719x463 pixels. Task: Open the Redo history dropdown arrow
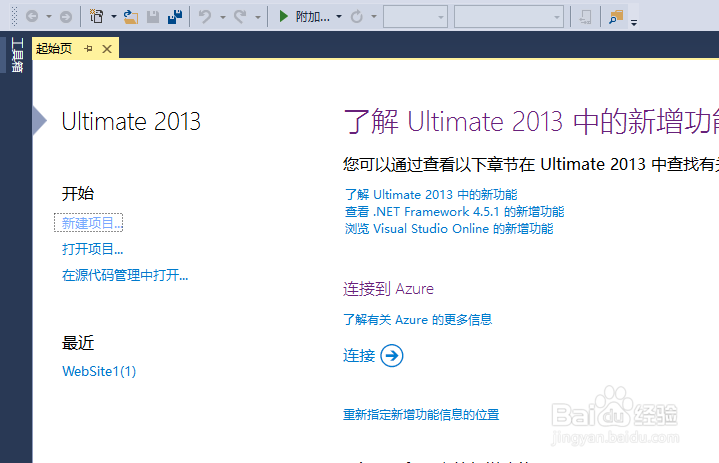click(x=258, y=17)
